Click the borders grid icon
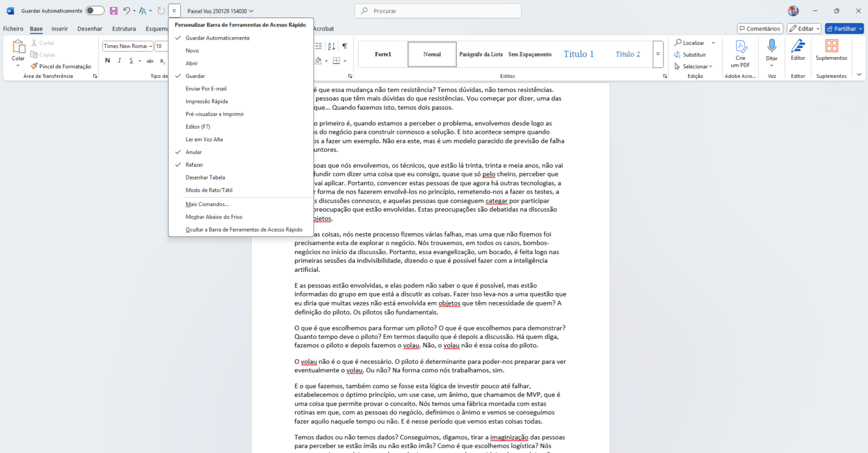The height and width of the screenshot is (453, 868). 336,60
